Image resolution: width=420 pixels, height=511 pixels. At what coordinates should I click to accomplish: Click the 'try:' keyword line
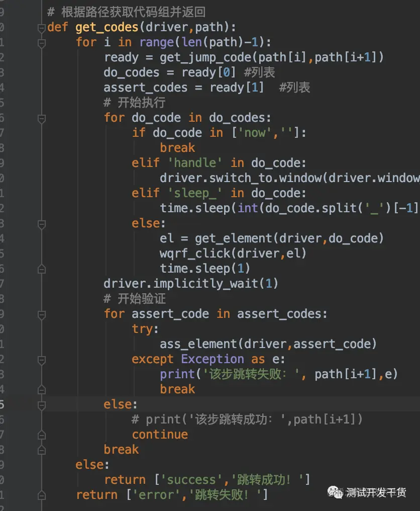[145, 329]
